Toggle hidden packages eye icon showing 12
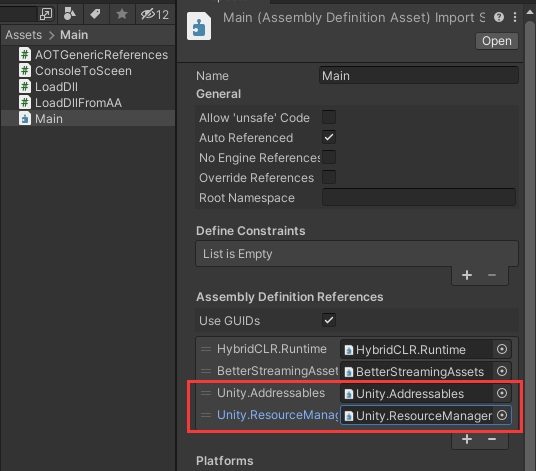 point(155,14)
